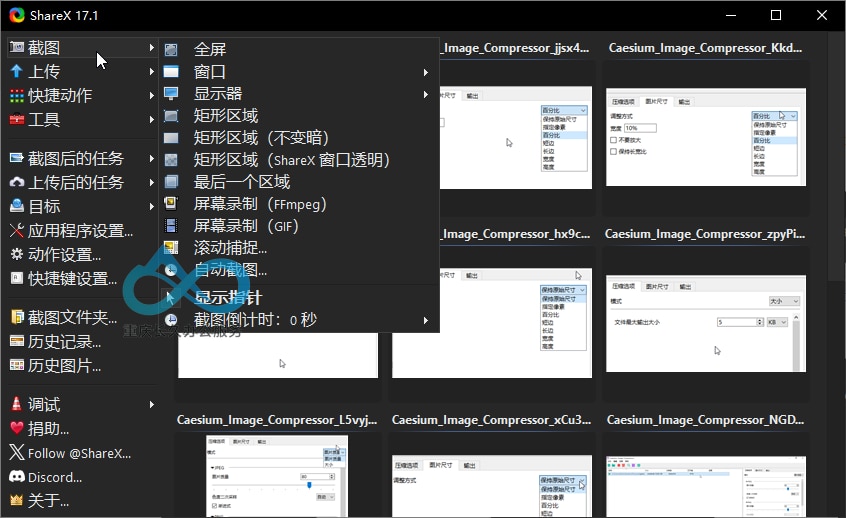
Task: Click the Discord logo icon
Action: [17, 476]
